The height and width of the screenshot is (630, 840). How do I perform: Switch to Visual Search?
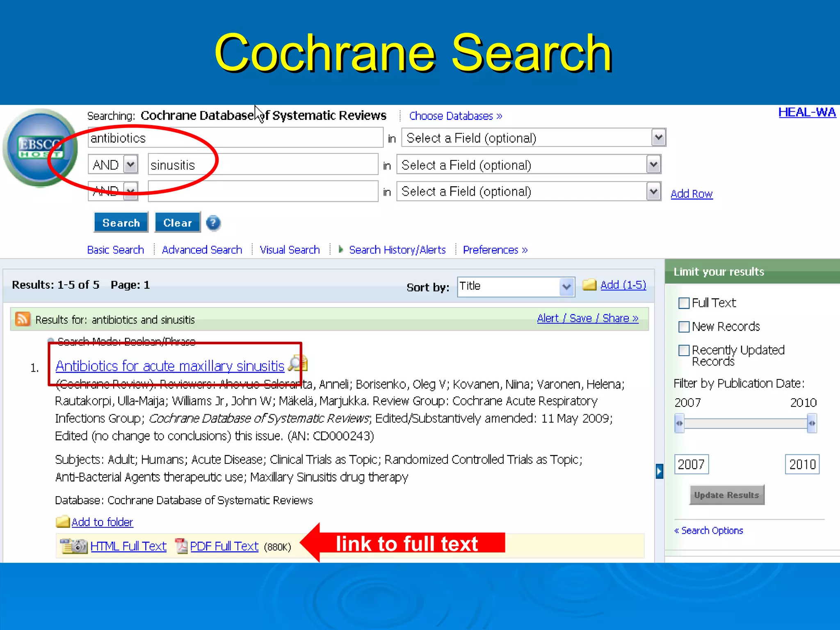290,249
